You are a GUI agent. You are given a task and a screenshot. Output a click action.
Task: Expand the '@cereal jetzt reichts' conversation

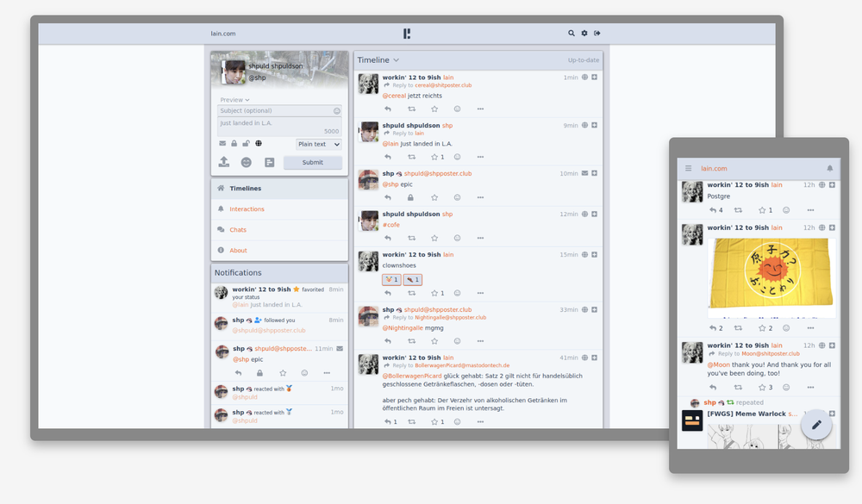[594, 78]
